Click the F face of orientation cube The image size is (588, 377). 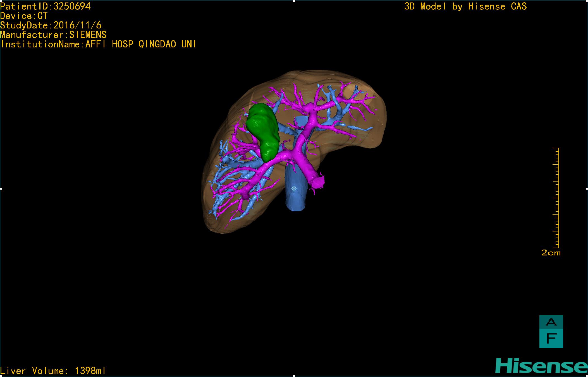(x=551, y=338)
